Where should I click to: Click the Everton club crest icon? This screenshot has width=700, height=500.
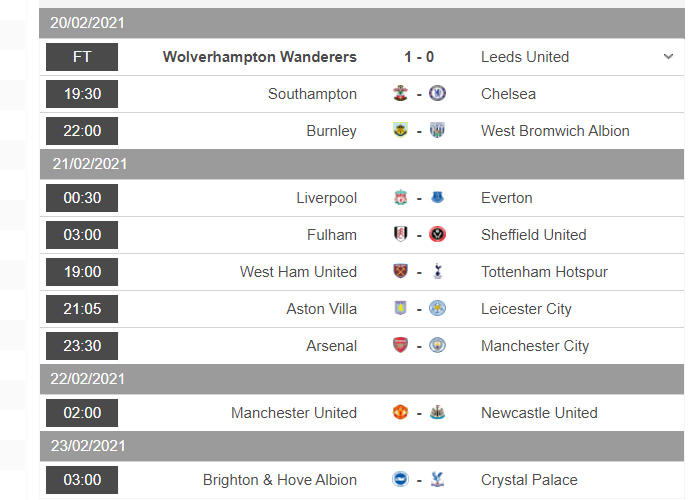pos(437,198)
